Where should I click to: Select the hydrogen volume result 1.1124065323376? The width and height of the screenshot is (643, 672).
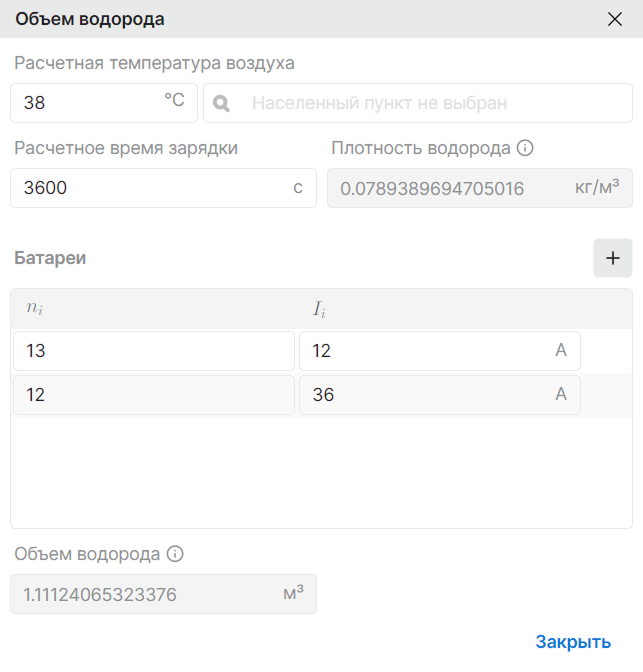(x=163, y=594)
